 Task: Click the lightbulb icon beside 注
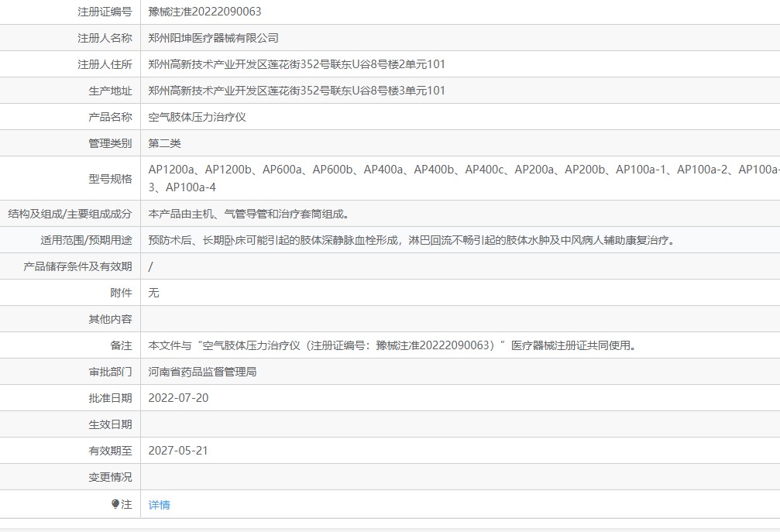pos(115,504)
